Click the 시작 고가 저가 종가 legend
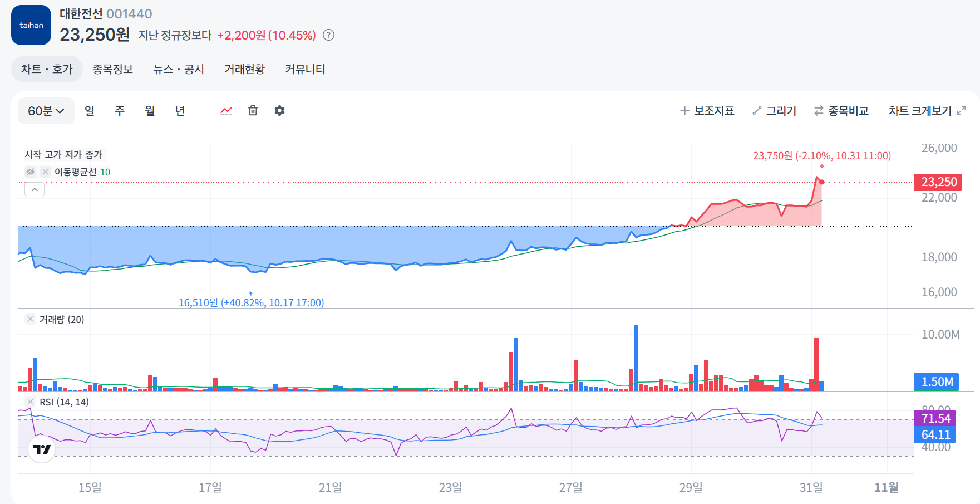This screenshot has height=504, width=980. click(x=63, y=154)
